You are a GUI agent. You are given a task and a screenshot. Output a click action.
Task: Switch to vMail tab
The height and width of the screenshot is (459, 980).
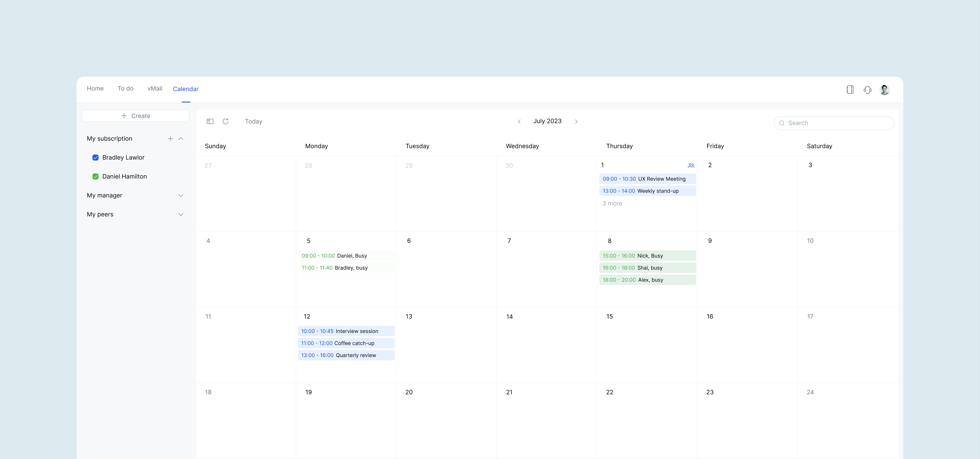coord(154,89)
